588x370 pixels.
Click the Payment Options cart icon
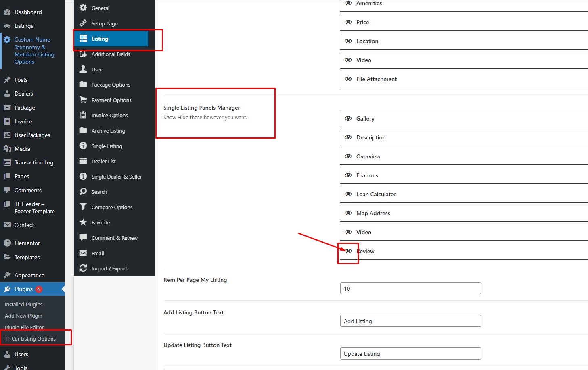click(x=83, y=100)
